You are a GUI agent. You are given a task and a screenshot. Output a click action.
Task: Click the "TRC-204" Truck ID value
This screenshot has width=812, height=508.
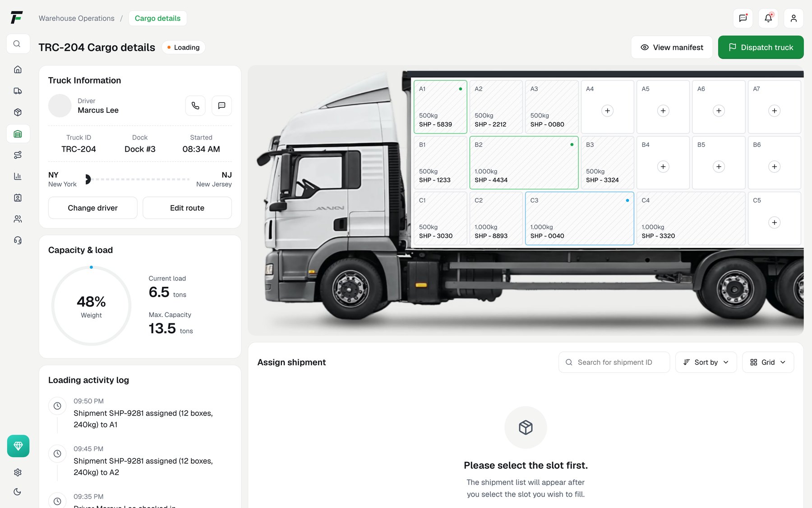pyautogui.click(x=78, y=149)
